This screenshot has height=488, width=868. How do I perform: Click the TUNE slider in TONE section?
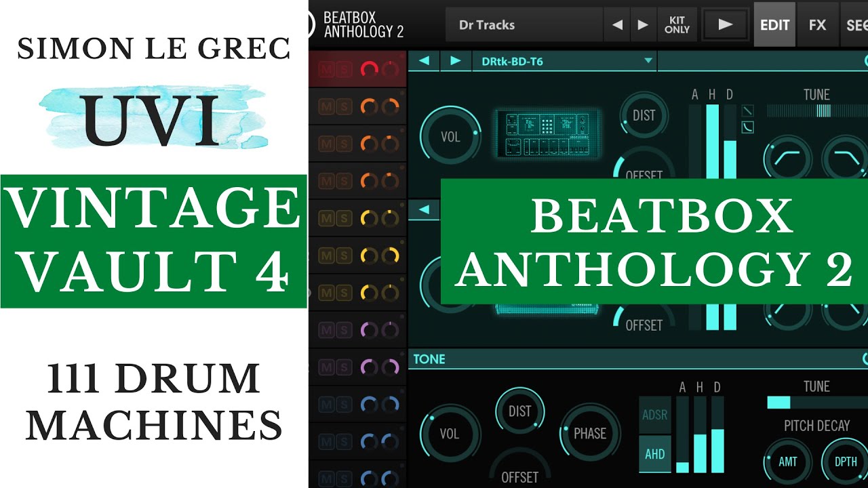coord(816,403)
